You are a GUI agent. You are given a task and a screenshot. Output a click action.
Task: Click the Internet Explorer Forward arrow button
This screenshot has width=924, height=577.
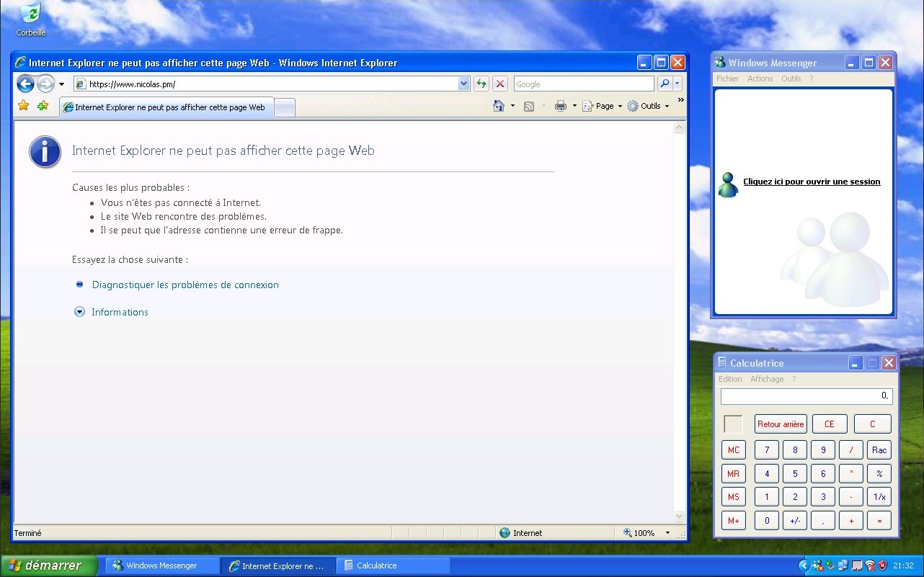45,84
